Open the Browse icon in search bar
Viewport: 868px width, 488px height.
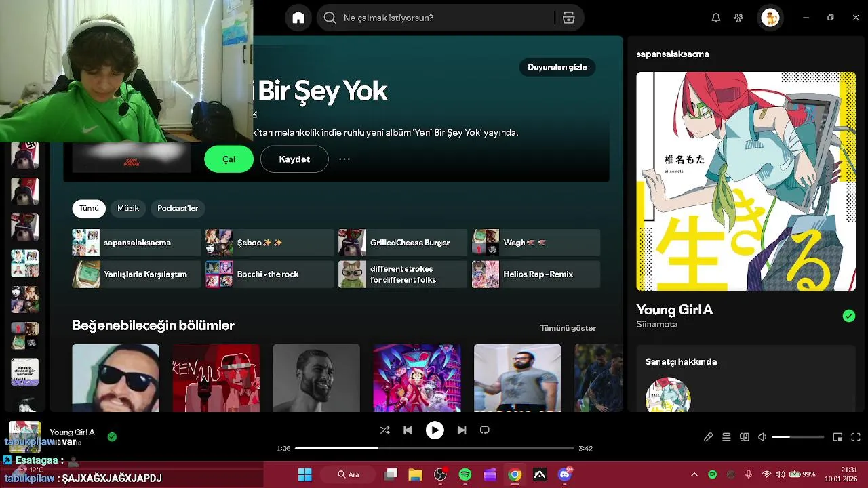568,18
